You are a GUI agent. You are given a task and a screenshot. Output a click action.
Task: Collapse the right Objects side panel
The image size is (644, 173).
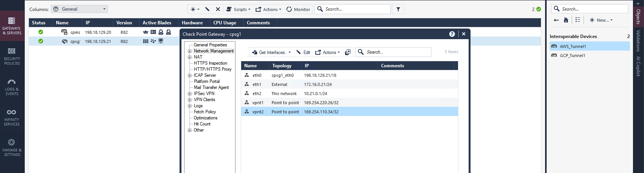click(638, 3)
